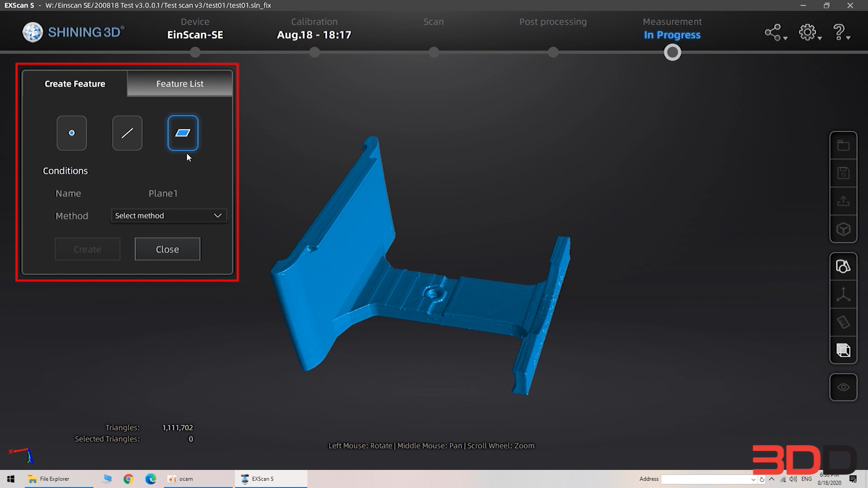Viewport: 868px width, 488px height.
Task: Click the upload share icon in right toolbar
Action: click(x=843, y=201)
